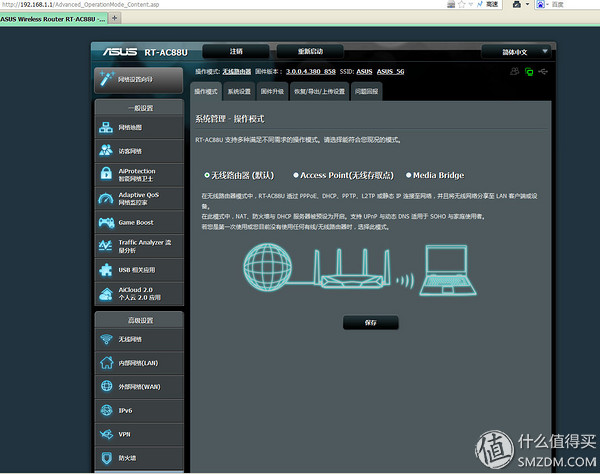Open AiCloud 2.0 cloud icon
600x474 pixels.
(x=106, y=293)
